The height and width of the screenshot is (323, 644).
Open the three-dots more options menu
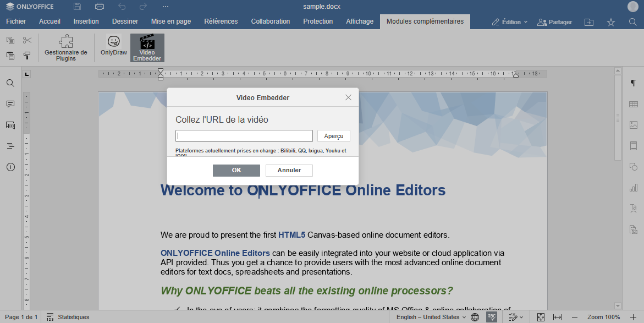point(166,7)
